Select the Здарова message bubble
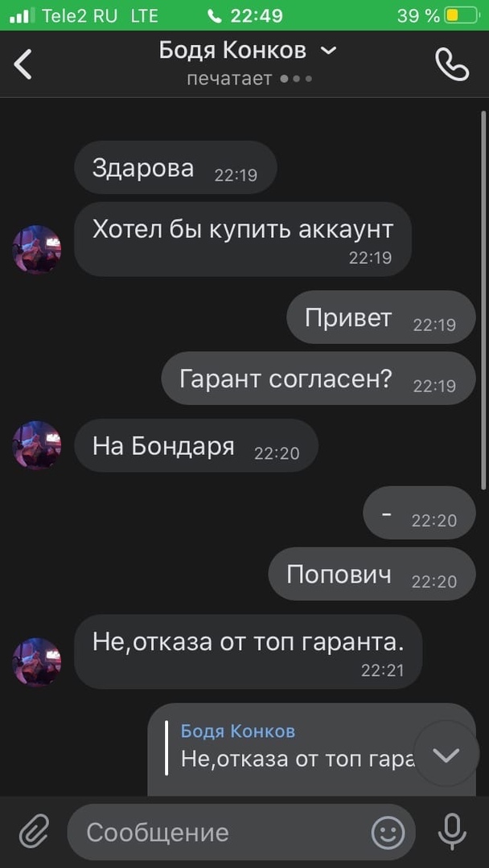 [x=175, y=167]
